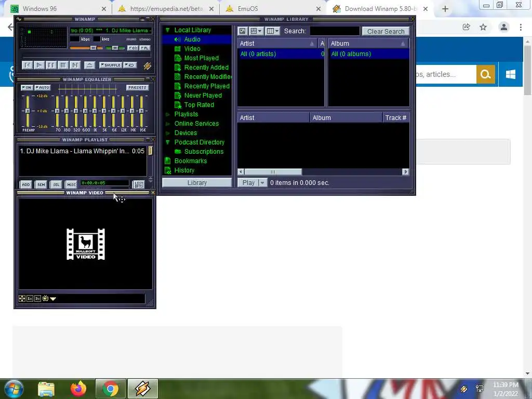Viewport: 532px width, 399px height.
Task: Click the Winamp lightning bolt logo icon
Action: pos(147,66)
